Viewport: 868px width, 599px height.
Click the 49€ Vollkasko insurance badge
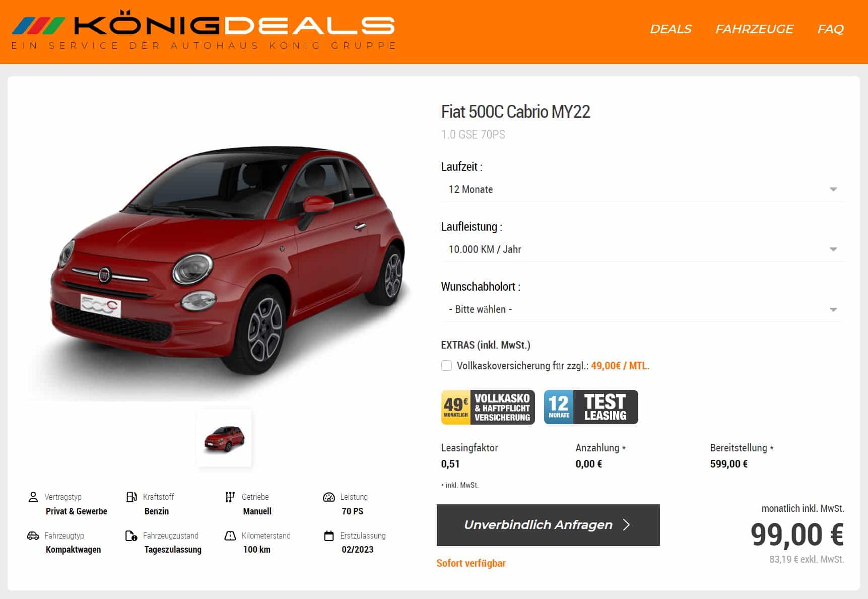tap(488, 407)
